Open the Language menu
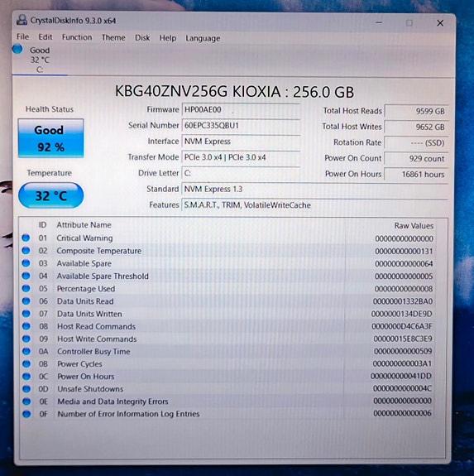The image size is (474, 476). 203,38
